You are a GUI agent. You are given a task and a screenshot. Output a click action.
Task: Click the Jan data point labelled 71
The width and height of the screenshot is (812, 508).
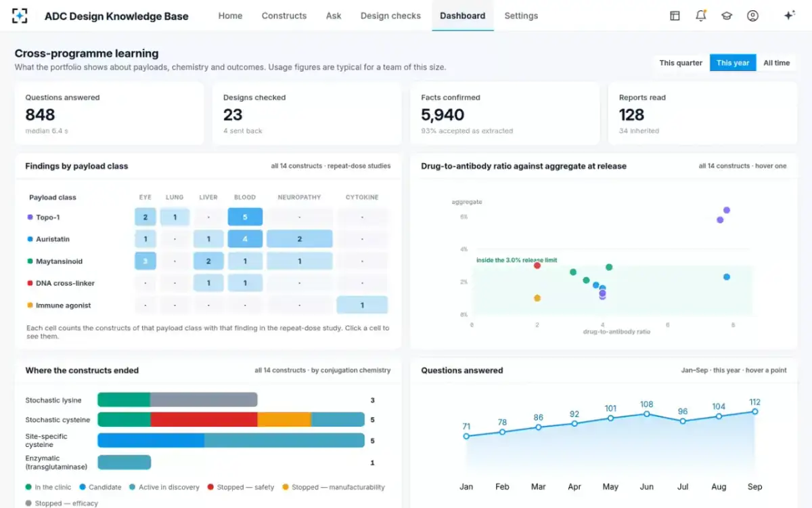[466, 436]
